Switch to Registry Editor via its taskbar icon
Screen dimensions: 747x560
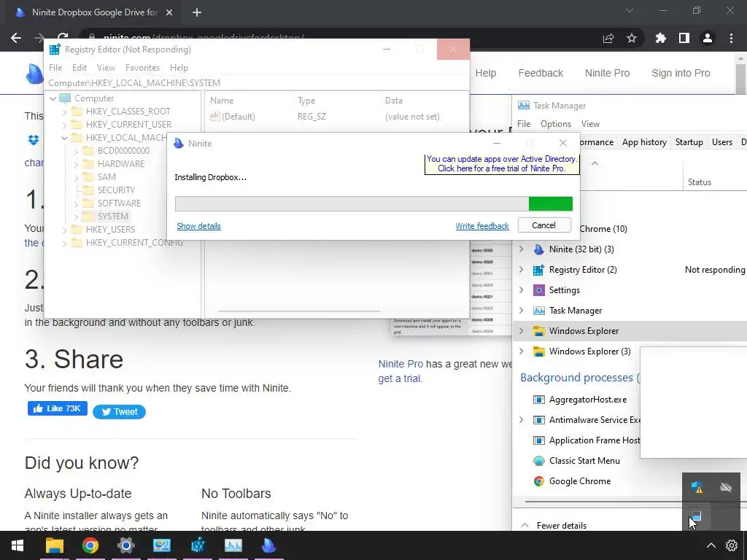[198, 545]
